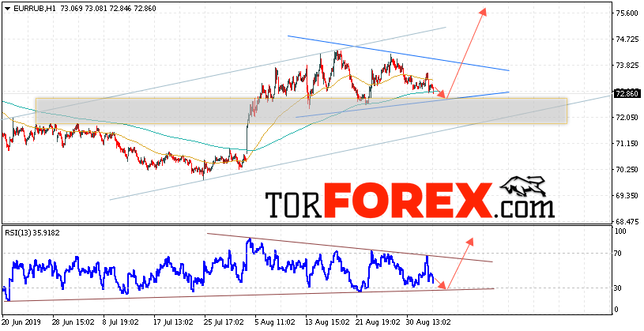644x331 pixels.
Task: Click the 30 Aug 13:02 time label
Action: click(x=427, y=323)
